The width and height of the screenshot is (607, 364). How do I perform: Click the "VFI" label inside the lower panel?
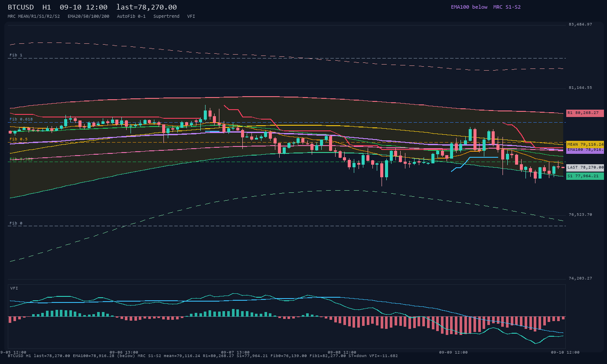[x=14, y=288]
